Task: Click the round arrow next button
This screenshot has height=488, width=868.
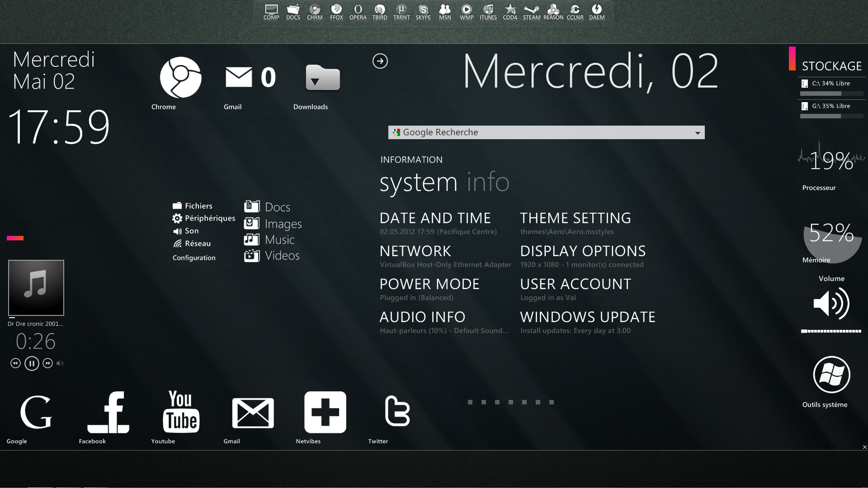Action: pos(380,61)
